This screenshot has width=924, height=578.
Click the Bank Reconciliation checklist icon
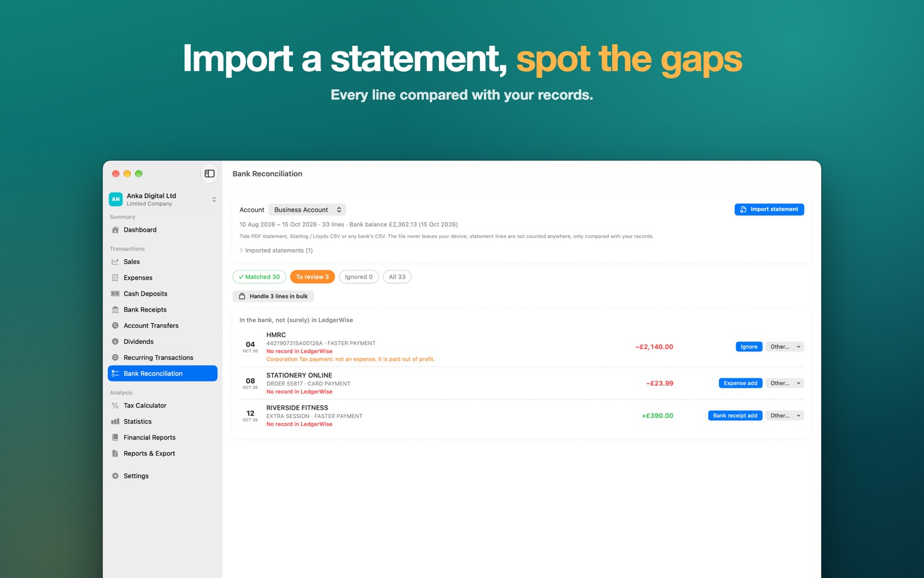(115, 373)
